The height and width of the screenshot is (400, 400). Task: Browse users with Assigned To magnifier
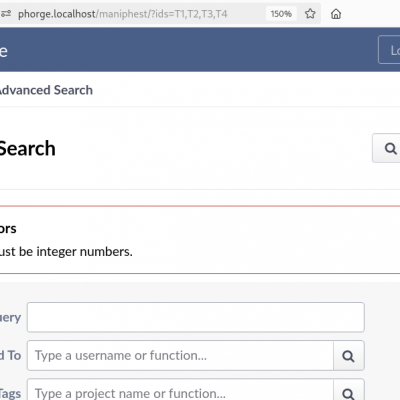(348, 356)
